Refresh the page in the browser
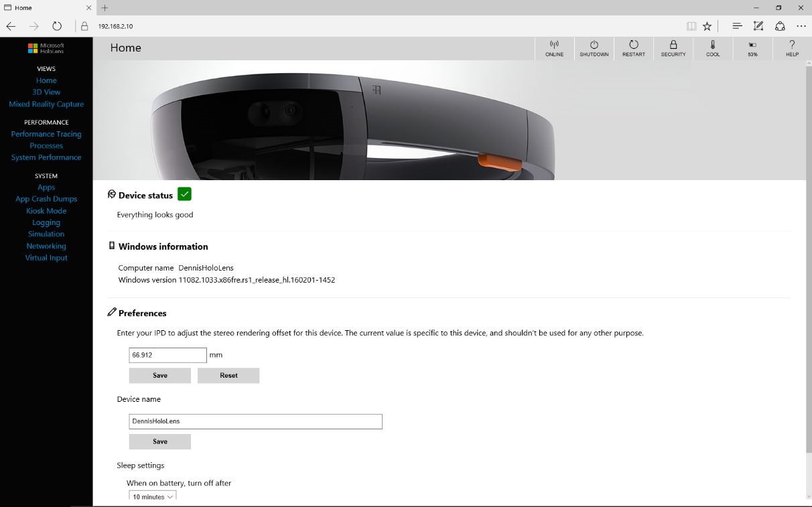This screenshot has width=812, height=507. tap(57, 26)
